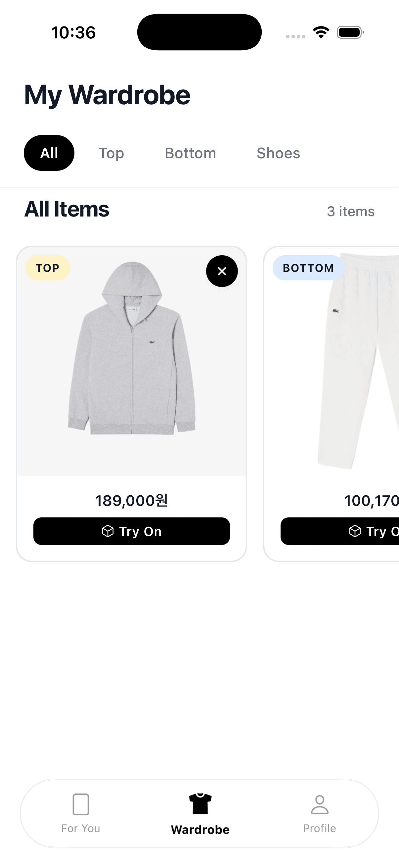399x868 pixels.
Task: Click the cube icon on the pants' Try On button
Action: click(x=355, y=531)
